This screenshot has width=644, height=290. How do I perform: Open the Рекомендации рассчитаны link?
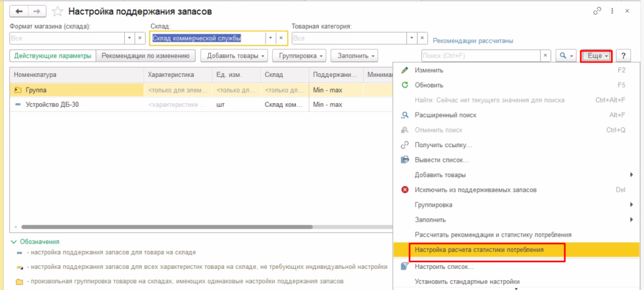point(473,41)
